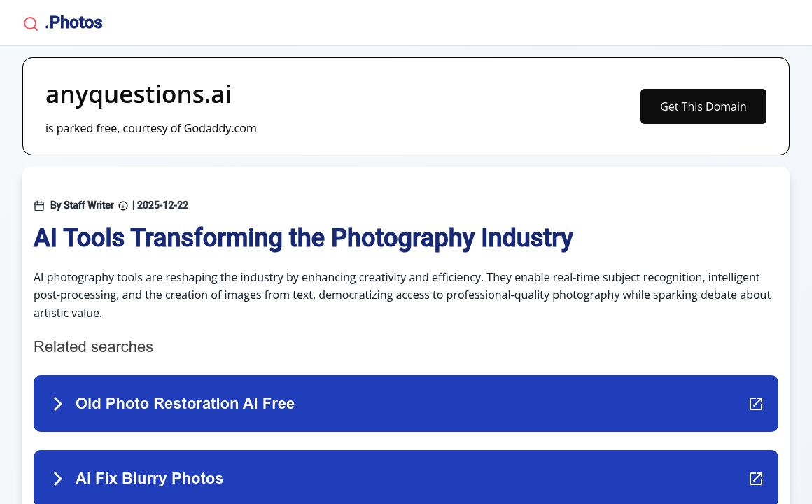The image size is (812, 504).
Task: Open the Ai Fix Blurry Photos search
Action: [149, 479]
